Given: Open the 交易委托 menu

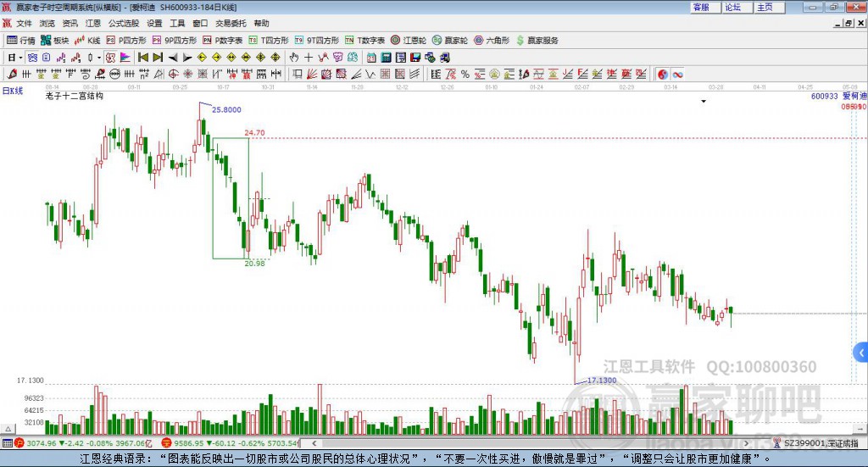Looking at the screenshot, I should 231,23.
